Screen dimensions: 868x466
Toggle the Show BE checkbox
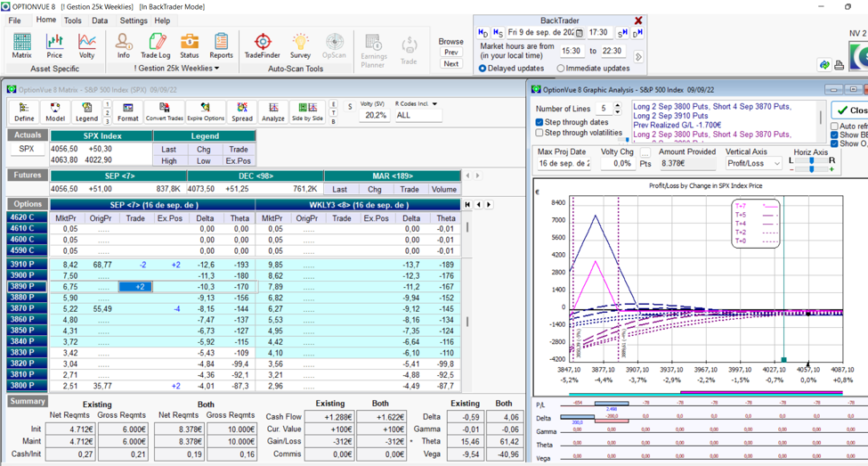tap(834, 135)
